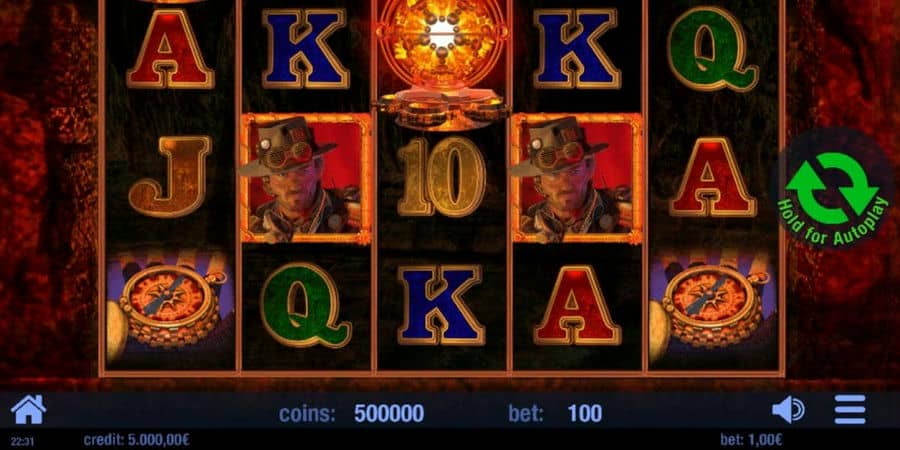The width and height of the screenshot is (900, 450).
Task: Click the green Q on second reel bottom
Action: click(x=305, y=304)
